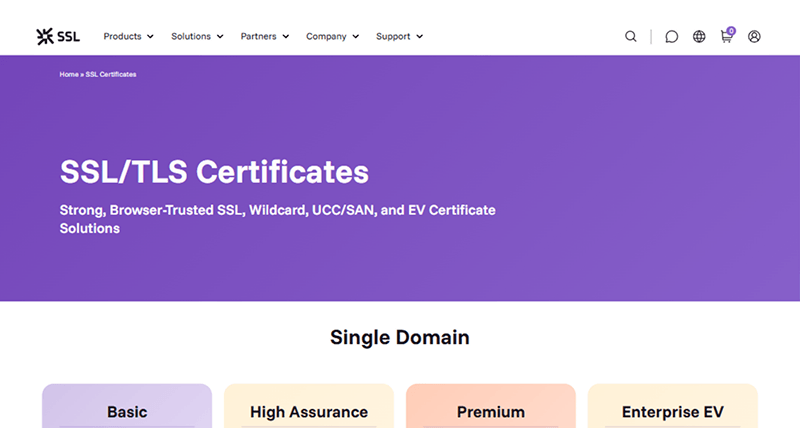This screenshot has height=445, width=800.
Task: Open the shopping cart icon
Action: pyautogui.click(x=726, y=36)
